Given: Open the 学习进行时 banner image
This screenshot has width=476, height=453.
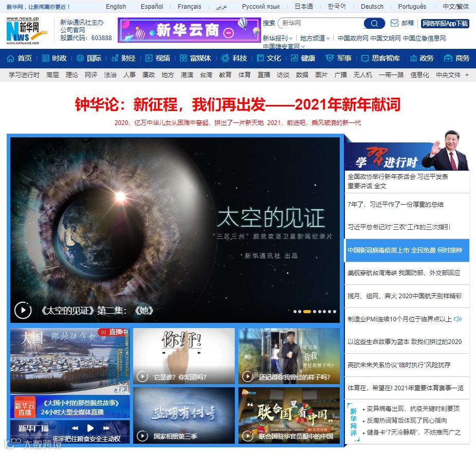Looking at the screenshot, I should point(407,152).
